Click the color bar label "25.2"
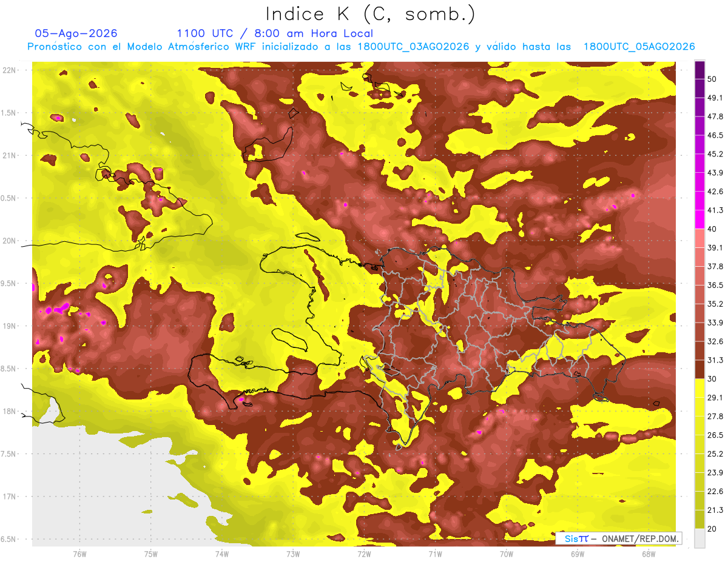Screen dimensions: 728x562 tap(715, 453)
